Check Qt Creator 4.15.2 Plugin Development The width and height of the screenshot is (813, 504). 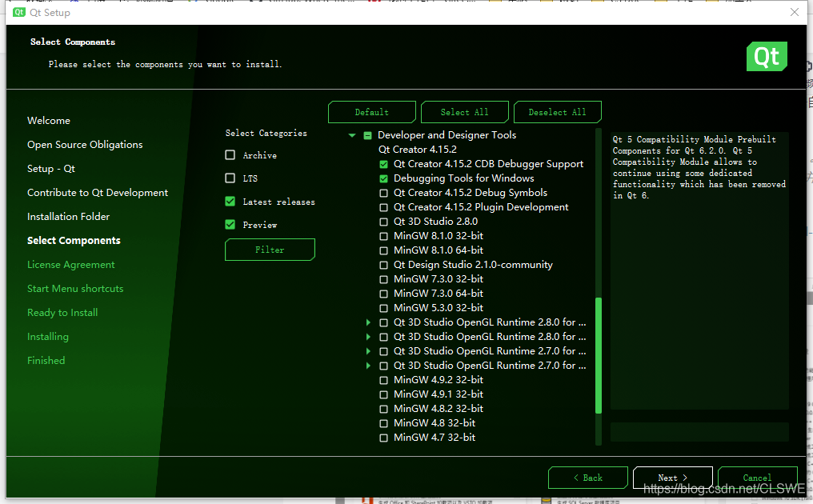383,207
